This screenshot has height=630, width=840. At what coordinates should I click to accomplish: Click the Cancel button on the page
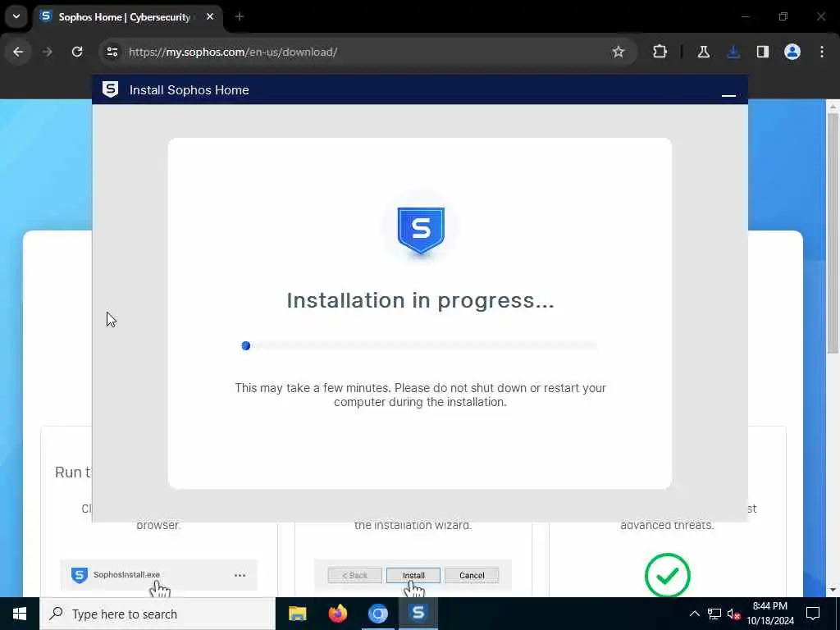472,575
